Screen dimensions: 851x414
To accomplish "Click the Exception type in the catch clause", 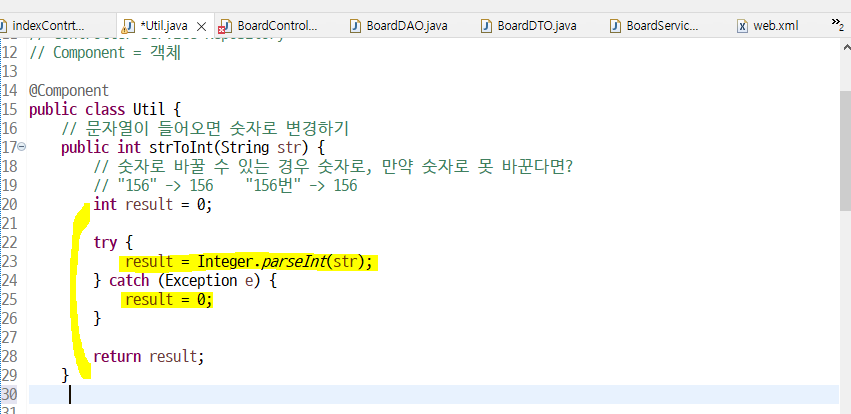I will coord(201,281).
